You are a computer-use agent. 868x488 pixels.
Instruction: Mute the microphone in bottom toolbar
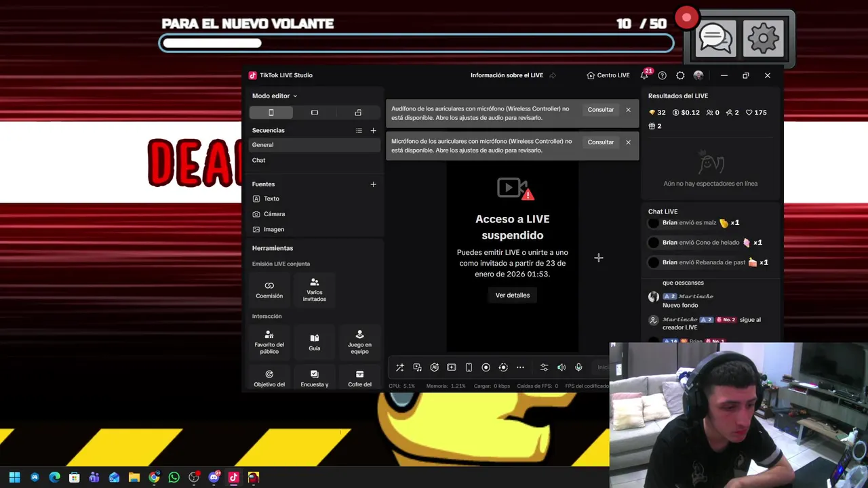click(578, 367)
